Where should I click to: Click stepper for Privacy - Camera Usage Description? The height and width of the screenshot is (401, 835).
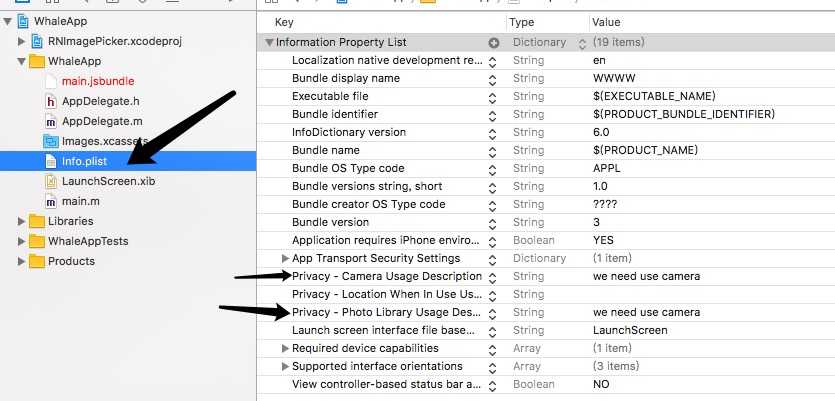point(492,276)
